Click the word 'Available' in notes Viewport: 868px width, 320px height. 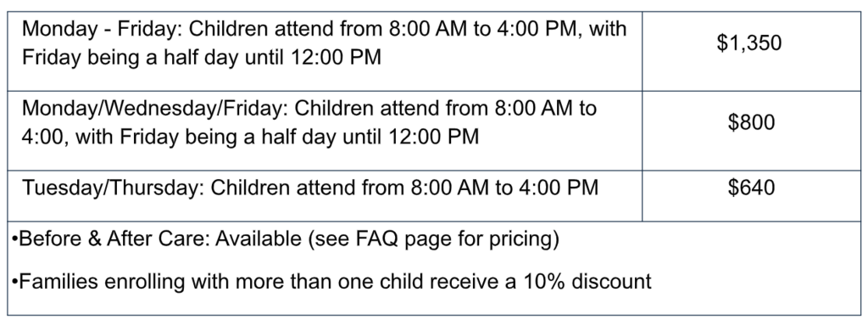(x=258, y=239)
